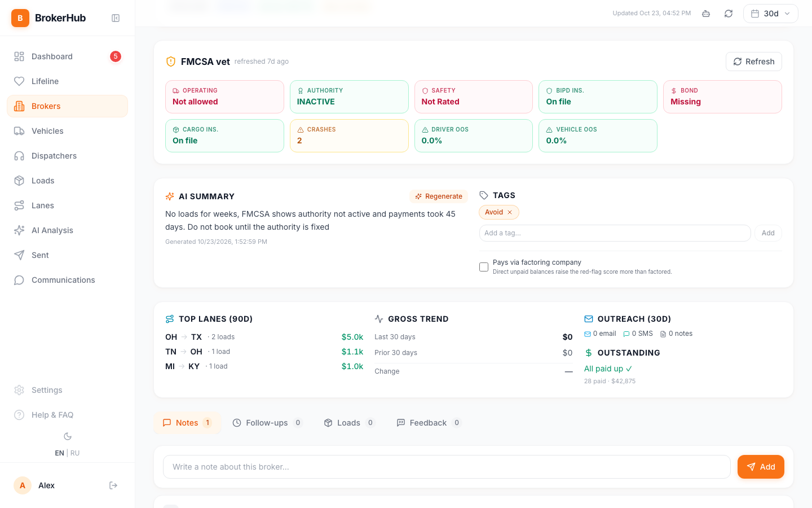Click the FMCSA vet shield icon
Viewport: 812px width, 508px height.
tap(171, 62)
